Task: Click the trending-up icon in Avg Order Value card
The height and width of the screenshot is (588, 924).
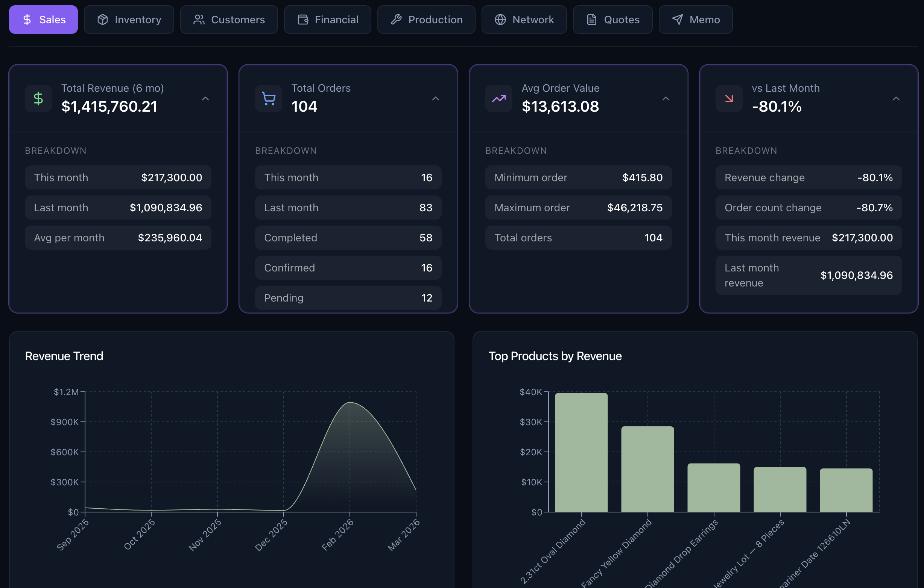Action: (499, 99)
